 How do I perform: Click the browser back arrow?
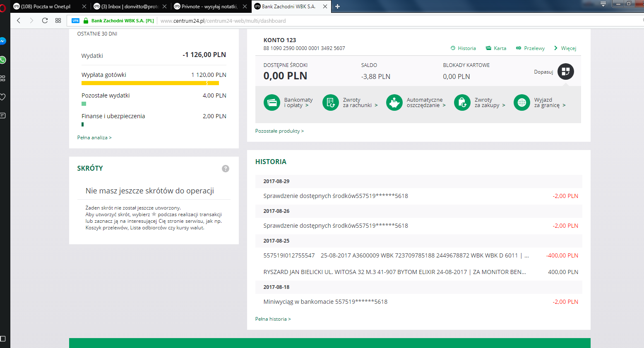click(18, 21)
